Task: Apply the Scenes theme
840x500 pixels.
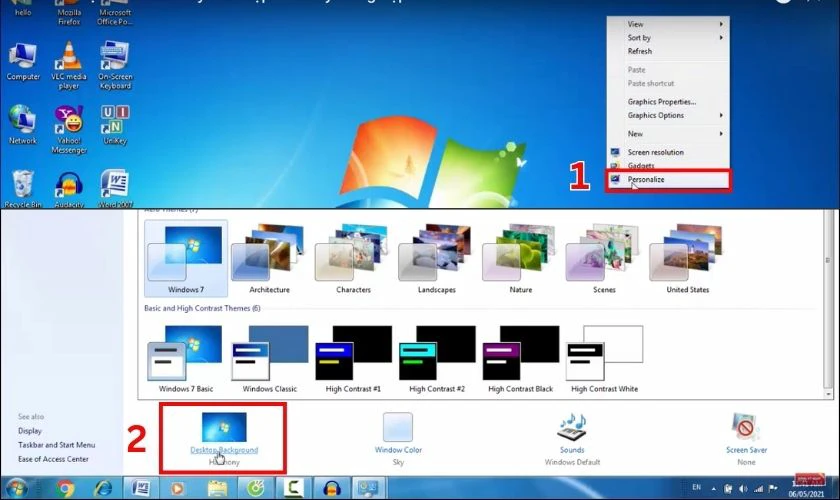Action: (604, 258)
